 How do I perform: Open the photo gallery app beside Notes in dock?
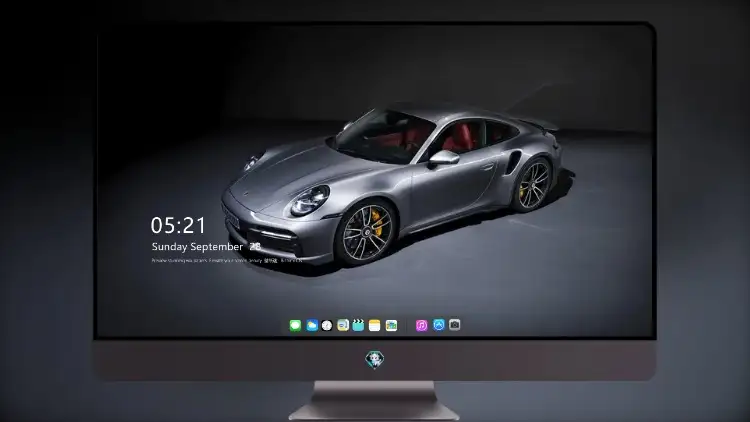391,325
